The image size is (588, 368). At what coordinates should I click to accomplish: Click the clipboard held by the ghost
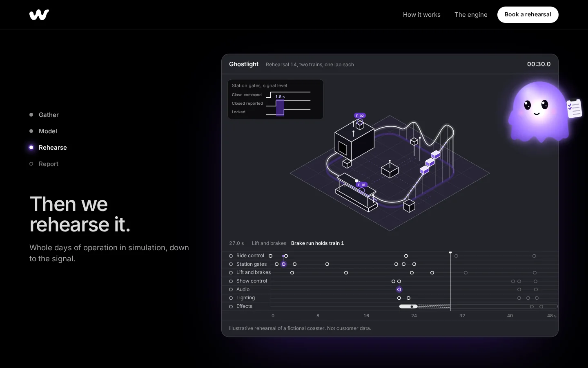click(x=575, y=108)
